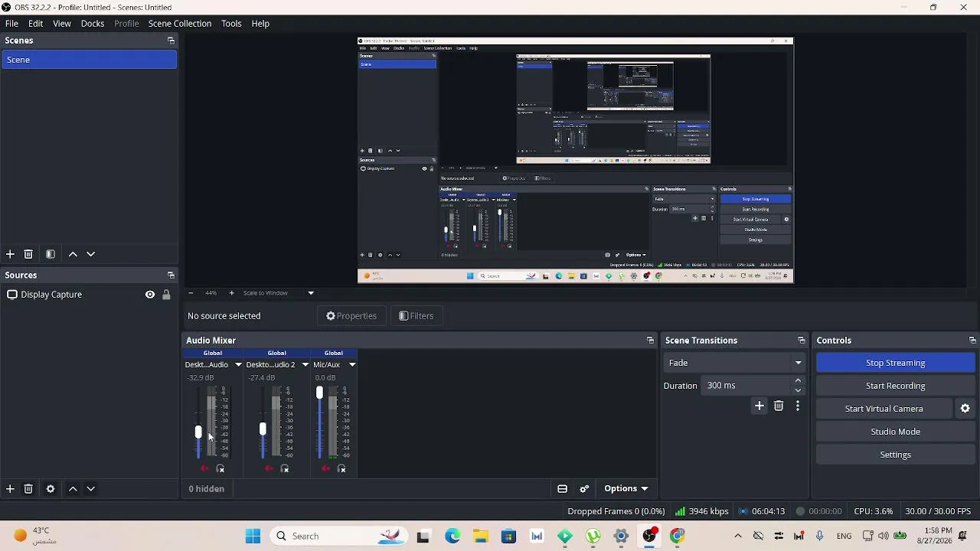
Task: Add a new source with the plus icon
Action: [x=10, y=488]
